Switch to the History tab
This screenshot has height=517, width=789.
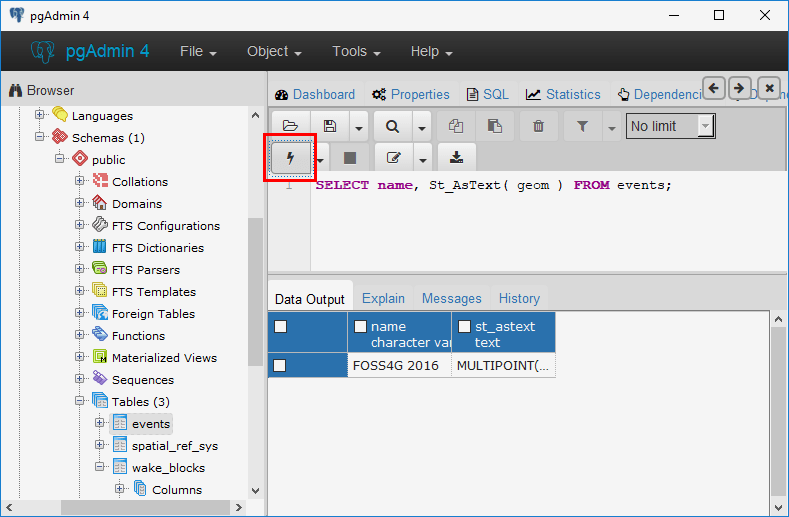tap(519, 299)
